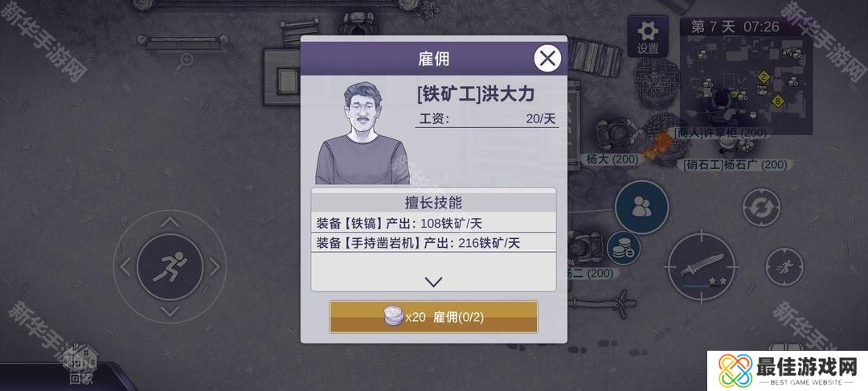The width and height of the screenshot is (868, 391).
Task: Tap the sword weapon attack button
Action: point(702,267)
